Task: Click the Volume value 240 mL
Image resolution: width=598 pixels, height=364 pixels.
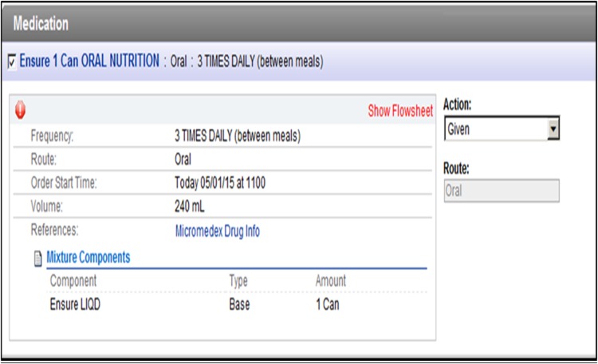Action: 190,206
